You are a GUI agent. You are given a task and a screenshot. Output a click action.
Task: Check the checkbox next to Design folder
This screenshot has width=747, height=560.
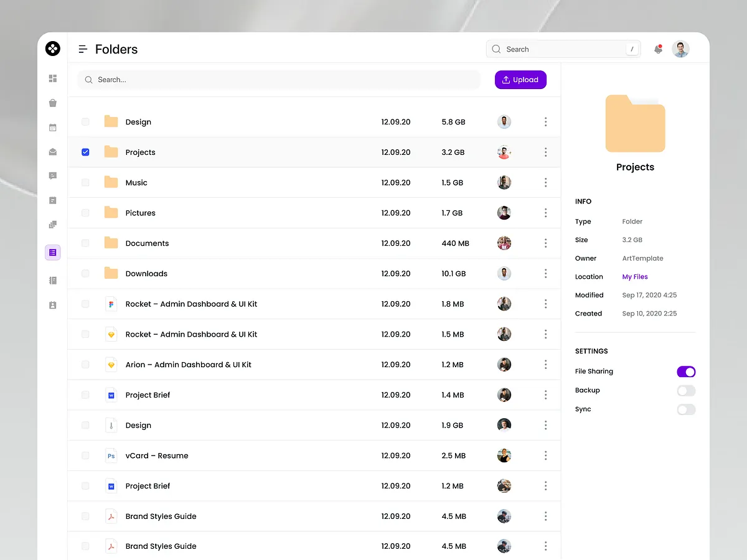point(85,122)
